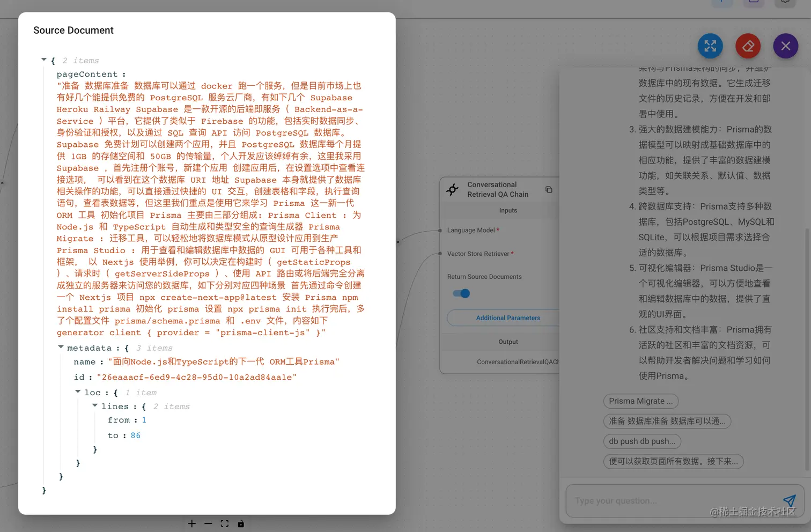
Task: Select the Prisma Migrate suggestion chip
Action: (x=640, y=401)
